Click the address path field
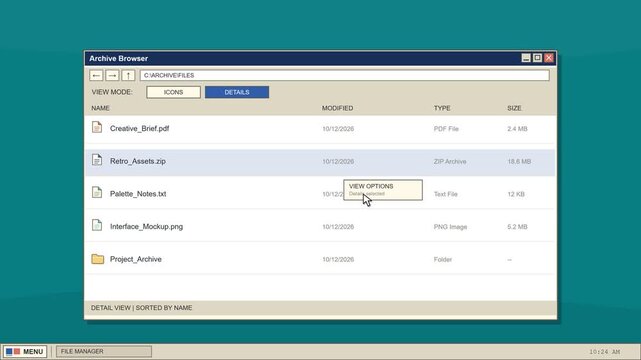 tap(345, 76)
